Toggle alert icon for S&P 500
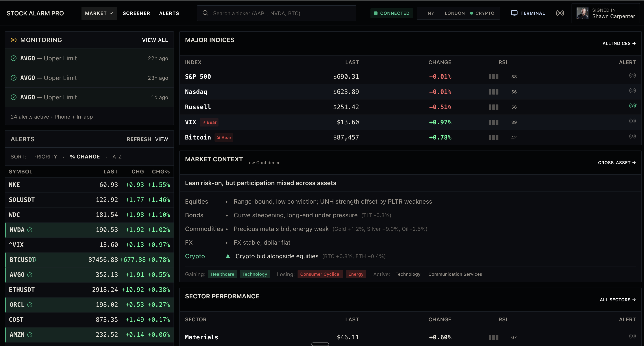The width and height of the screenshot is (644, 346). click(632, 75)
